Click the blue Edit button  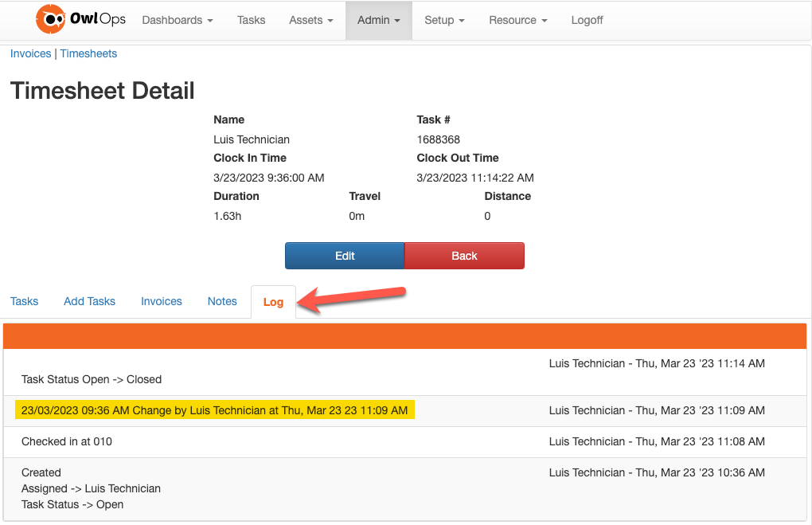[344, 255]
